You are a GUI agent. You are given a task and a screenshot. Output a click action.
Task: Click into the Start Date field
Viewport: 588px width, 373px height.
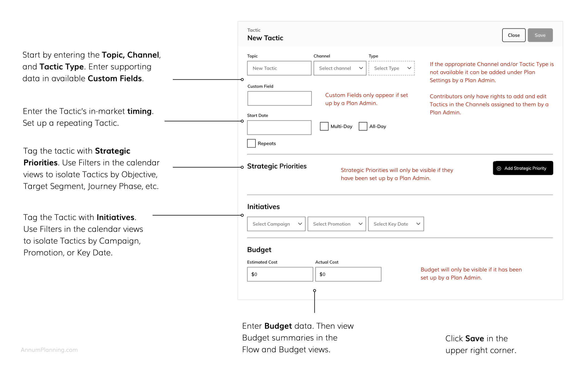[279, 128]
